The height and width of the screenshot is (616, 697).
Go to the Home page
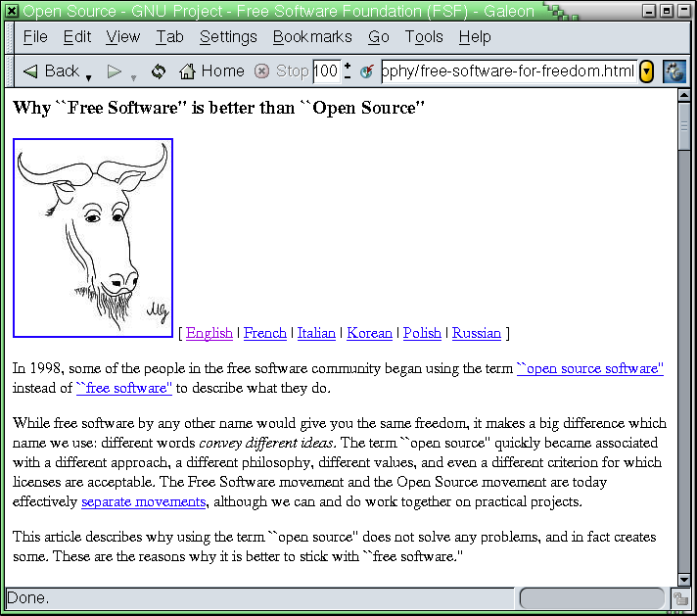[x=210, y=71]
